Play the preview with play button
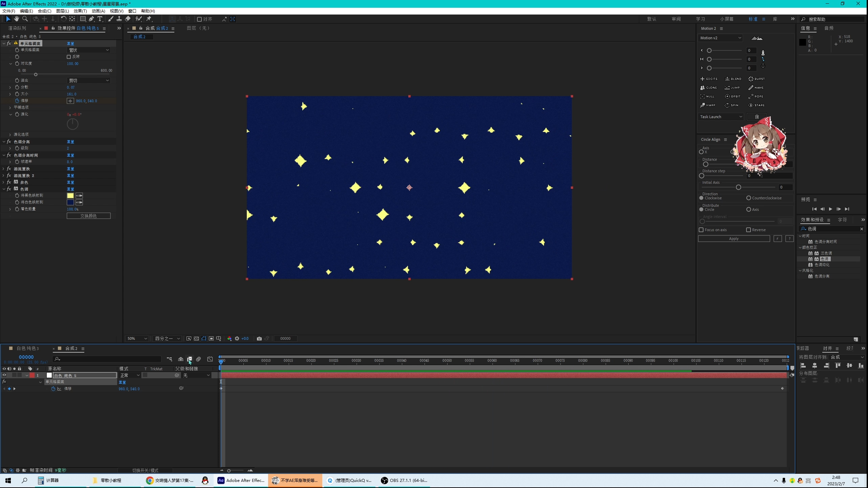The width and height of the screenshot is (868, 488). click(830, 209)
